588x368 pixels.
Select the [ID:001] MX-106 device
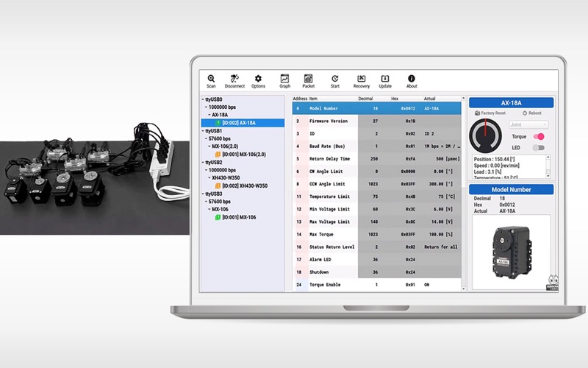tap(239, 217)
